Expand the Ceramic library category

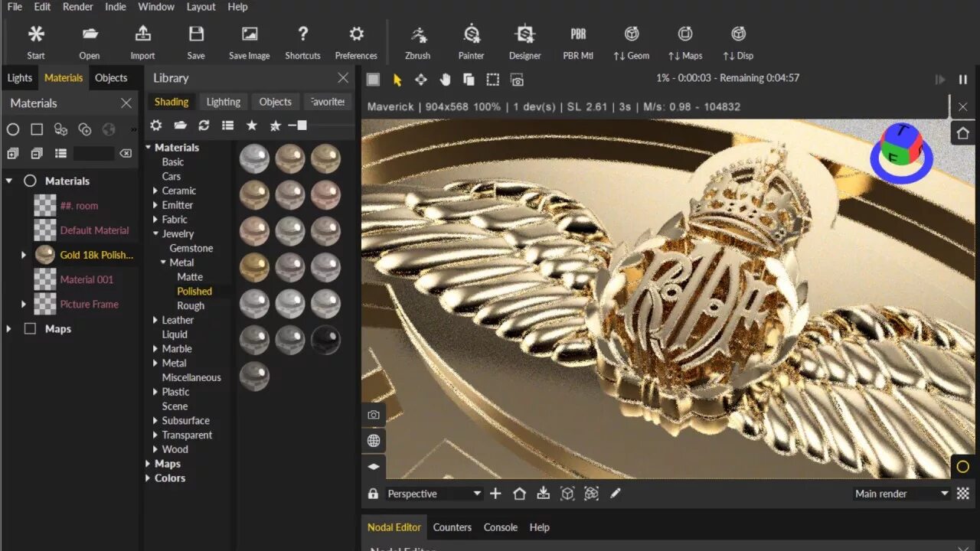(155, 191)
